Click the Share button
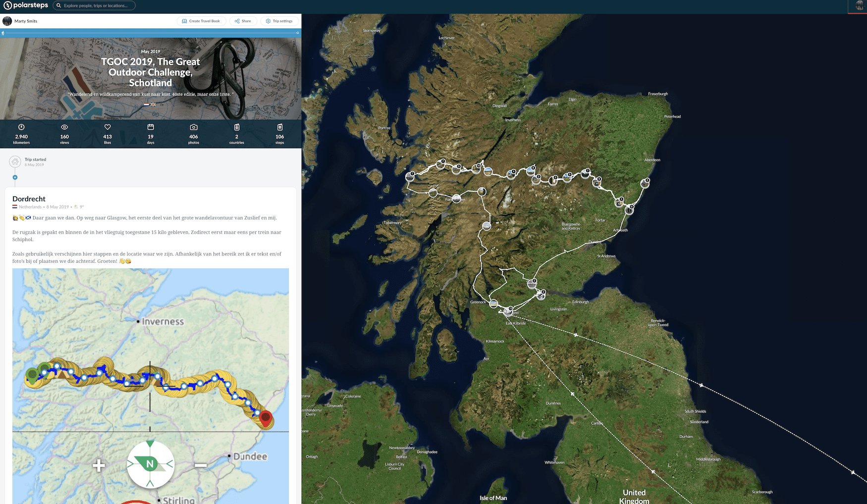The height and width of the screenshot is (504, 867). pos(243,21)
